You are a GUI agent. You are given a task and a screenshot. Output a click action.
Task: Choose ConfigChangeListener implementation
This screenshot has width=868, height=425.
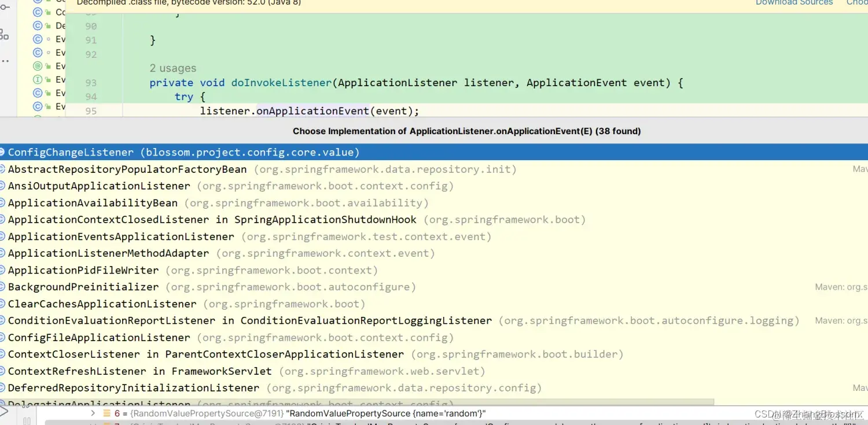coord(434,152)
